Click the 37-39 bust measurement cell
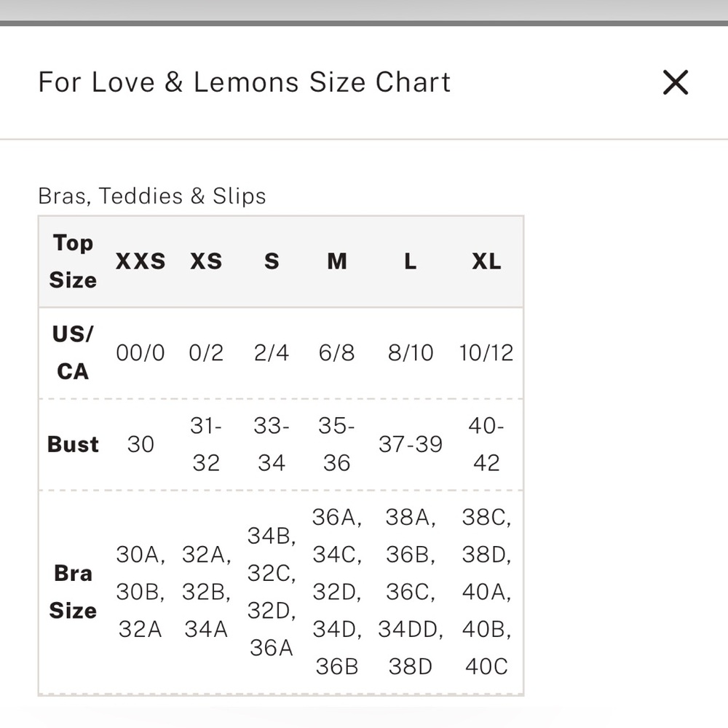The width and height of the screenshot is (728, 728). click(411, 444)
